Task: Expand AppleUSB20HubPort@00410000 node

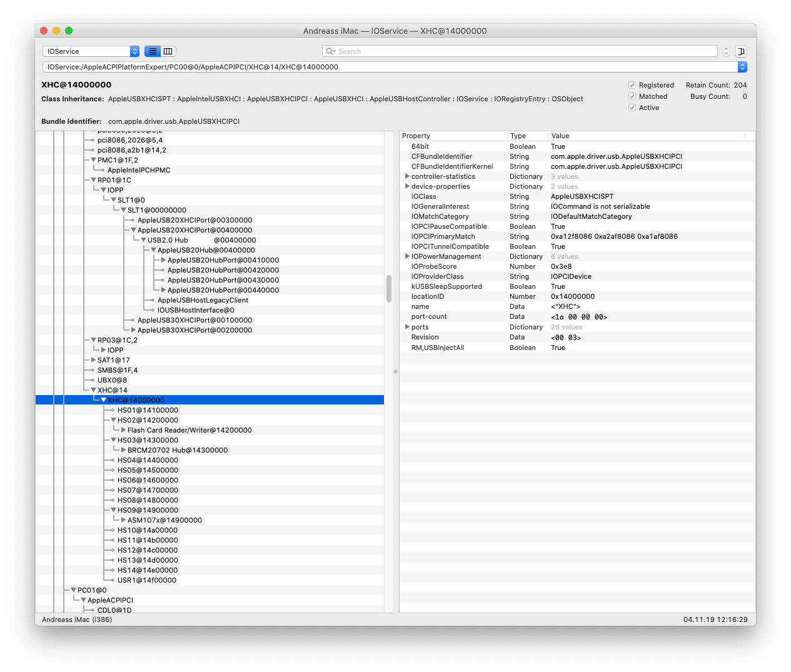Action: (164, 260)
